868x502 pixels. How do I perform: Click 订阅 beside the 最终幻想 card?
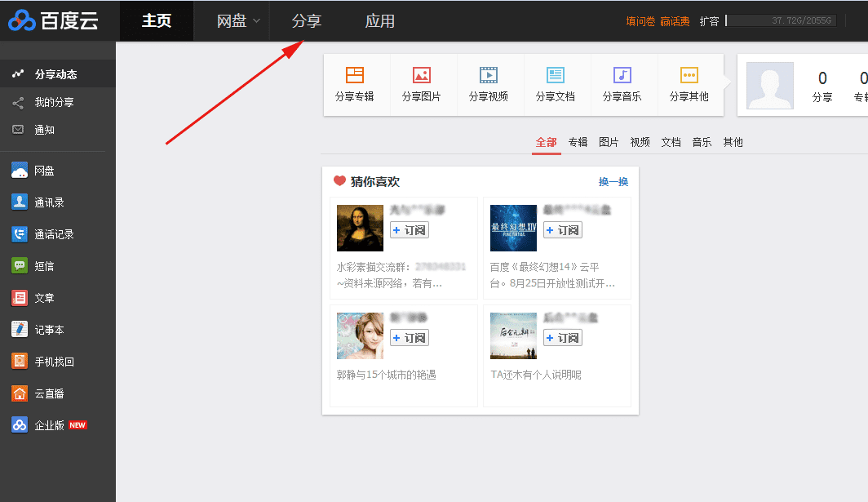[x=563, y=230]
